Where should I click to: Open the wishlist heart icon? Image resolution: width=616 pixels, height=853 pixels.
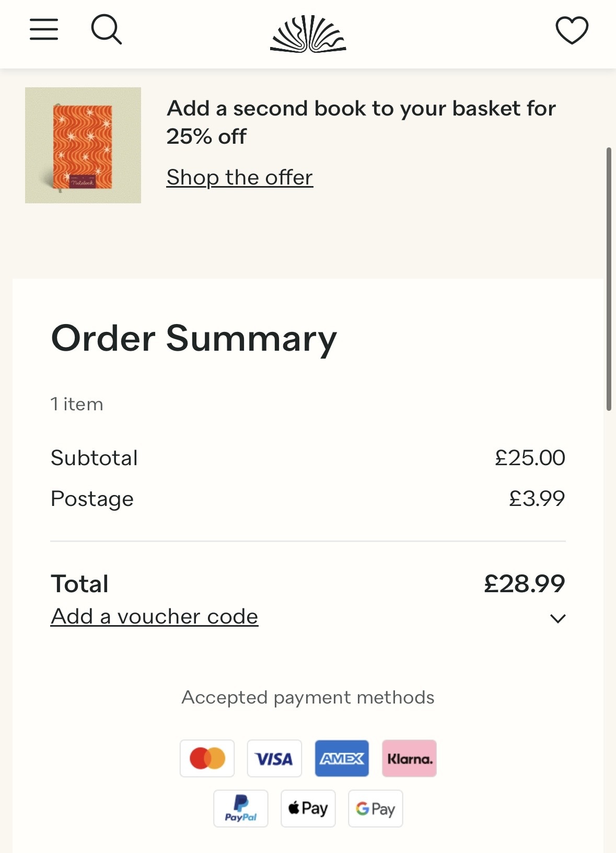pyautogui.click(x=572, y=30)
